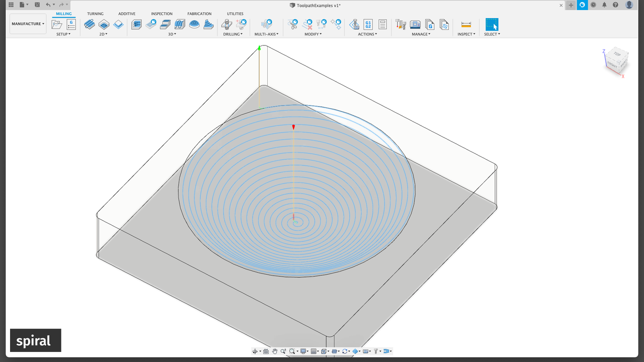644x362 pixels.
Task: Open Display Settings monitor icon
Action: point(303,351)
